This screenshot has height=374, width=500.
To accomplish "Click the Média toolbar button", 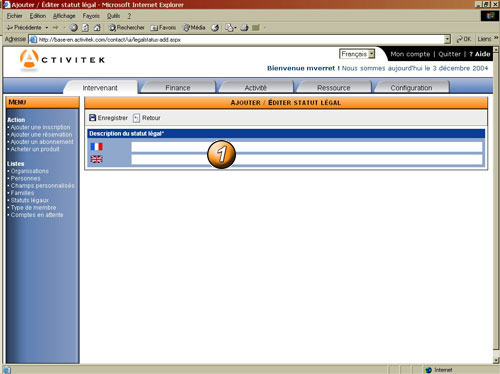I will [x=194, y=28].
